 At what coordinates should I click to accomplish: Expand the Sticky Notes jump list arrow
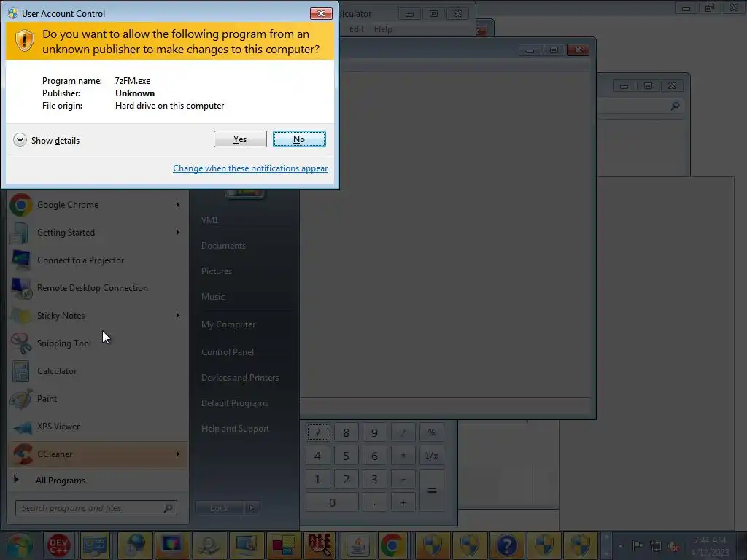click(178, 315)
